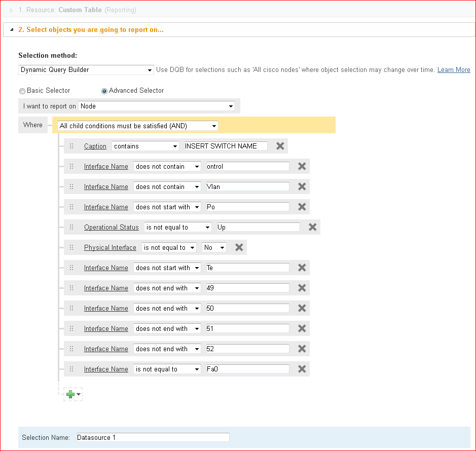476x451 pixels.
Task: Collapse step 2 Select objects section
Action: [12, 30]
